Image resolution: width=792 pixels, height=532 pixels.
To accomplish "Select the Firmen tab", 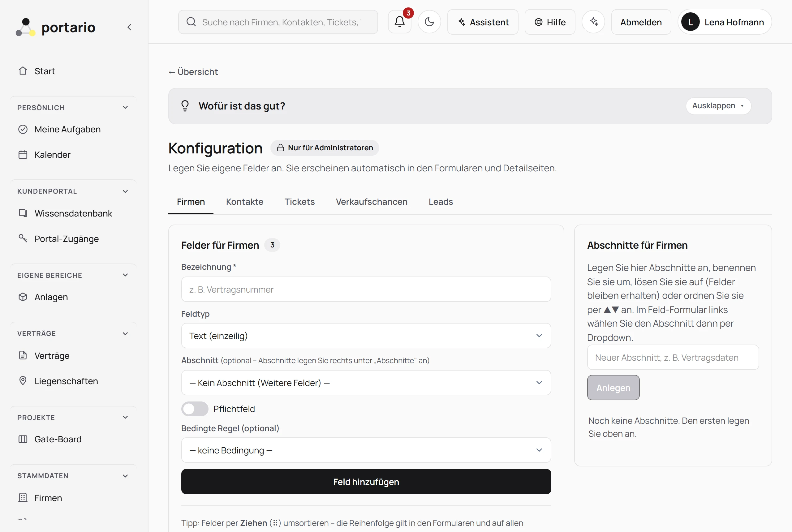I will 191,202.
